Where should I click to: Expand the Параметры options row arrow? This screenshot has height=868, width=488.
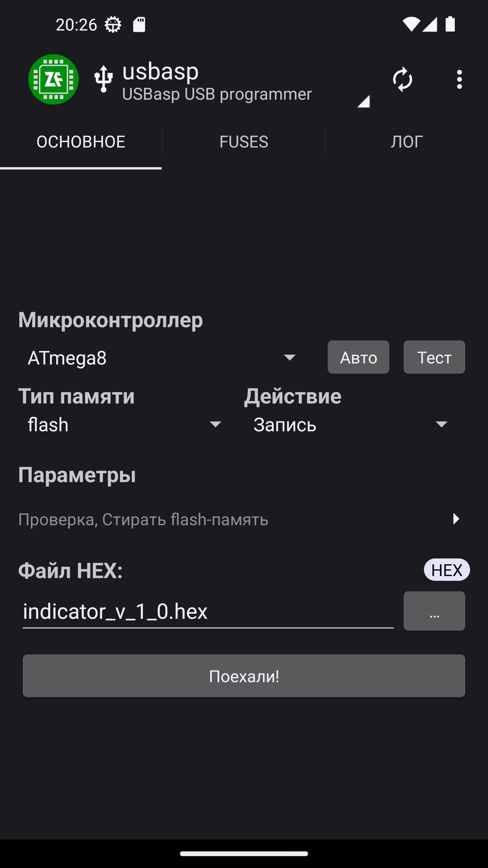pyautogui.click(x=456, y=519)
